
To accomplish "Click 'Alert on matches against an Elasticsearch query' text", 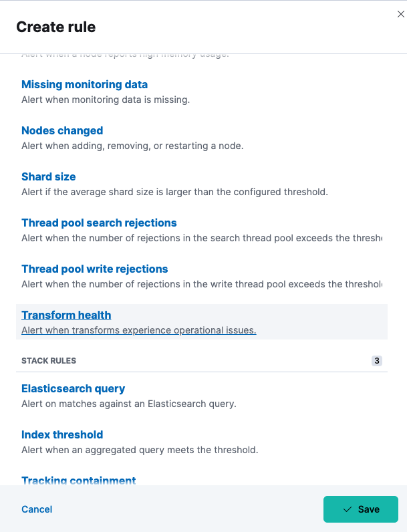I will (x=129, y=404).
